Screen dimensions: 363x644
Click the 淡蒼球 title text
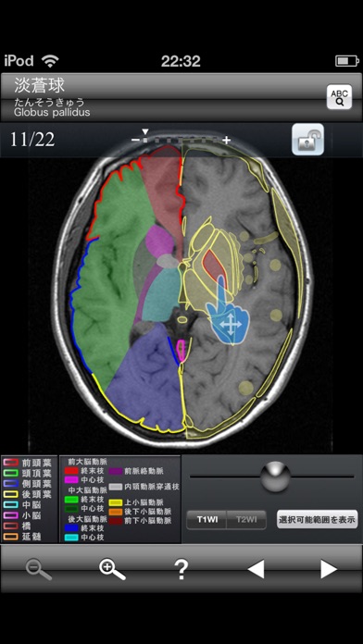(40, 85)
